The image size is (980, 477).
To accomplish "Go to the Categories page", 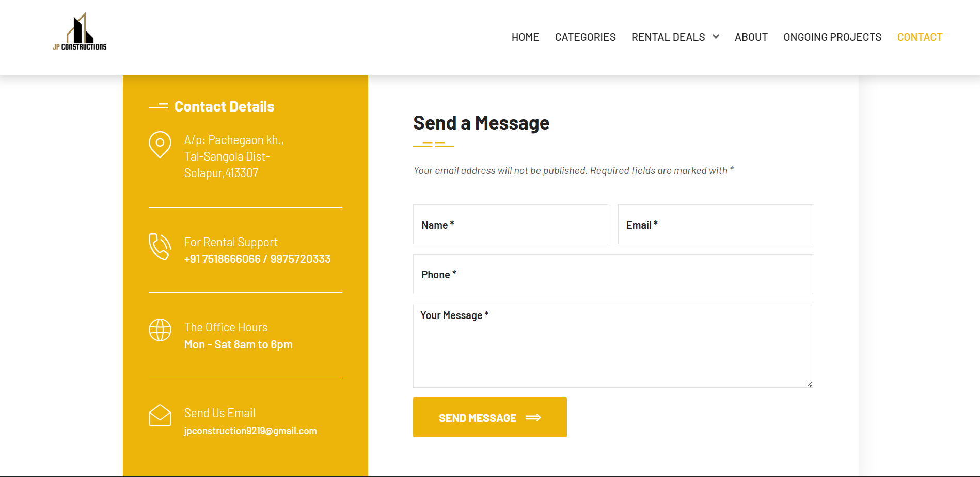I will [585, 37].
